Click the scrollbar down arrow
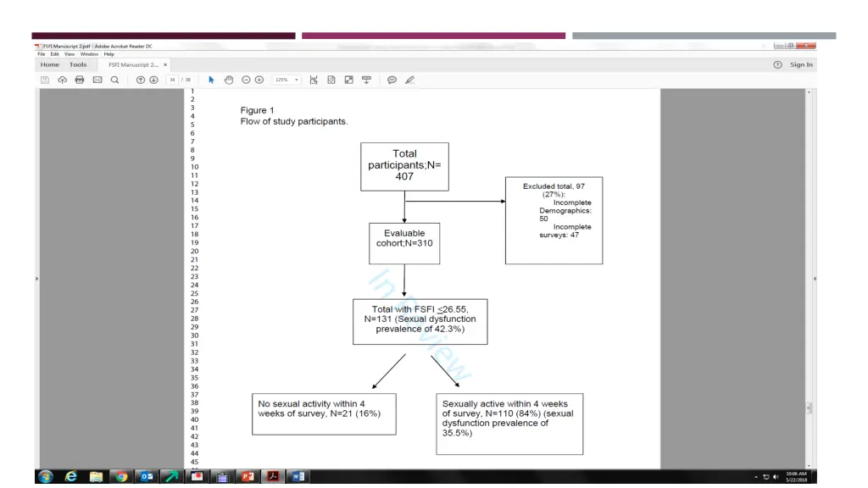The height and width of the screenshot is (488, 868). 809,466
